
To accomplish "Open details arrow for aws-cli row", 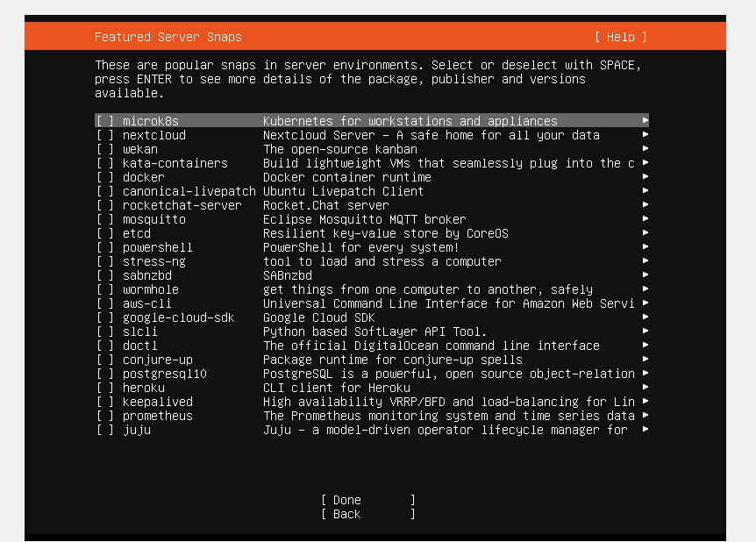I will (645, 303).
